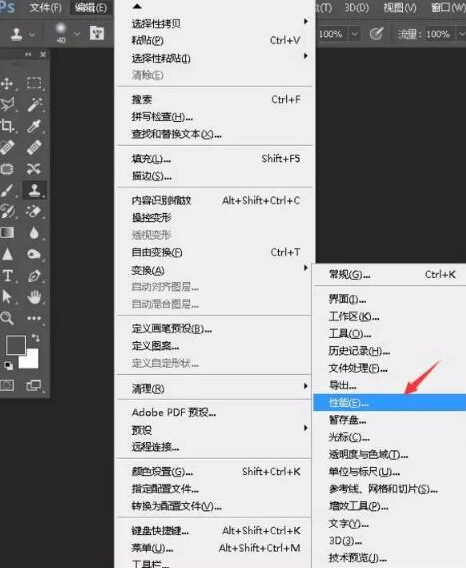Viewport: 466px width, 568px height.
Task: Choose 操控变形 menu item
Action: click(x=215, y=217)
